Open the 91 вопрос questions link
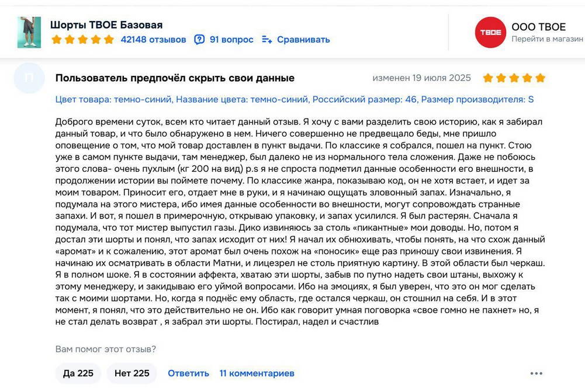Screen dimensions: 585x392 tap(231, 39)
